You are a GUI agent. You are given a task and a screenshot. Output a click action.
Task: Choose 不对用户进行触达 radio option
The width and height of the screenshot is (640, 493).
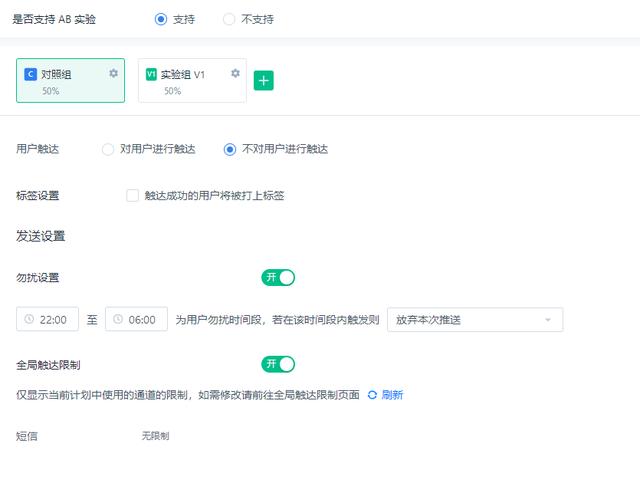(x=230, y=149)
